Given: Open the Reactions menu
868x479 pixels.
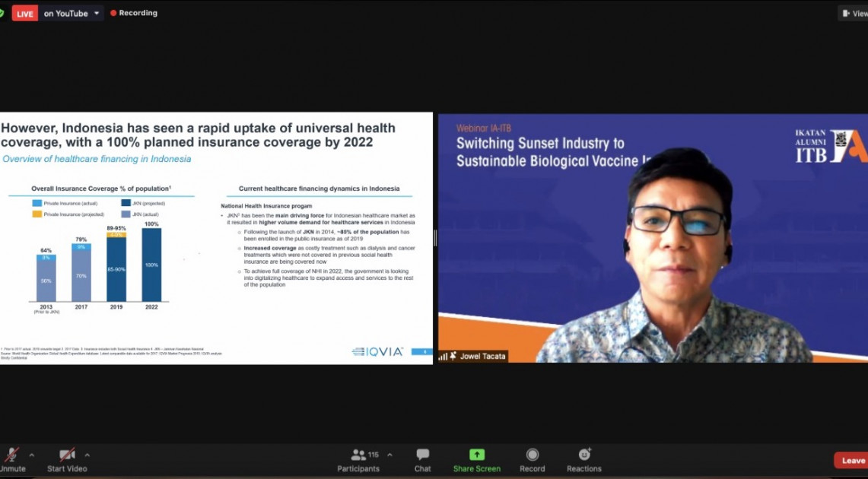Looking at the screenshot, I should click(x=583, y=459).
